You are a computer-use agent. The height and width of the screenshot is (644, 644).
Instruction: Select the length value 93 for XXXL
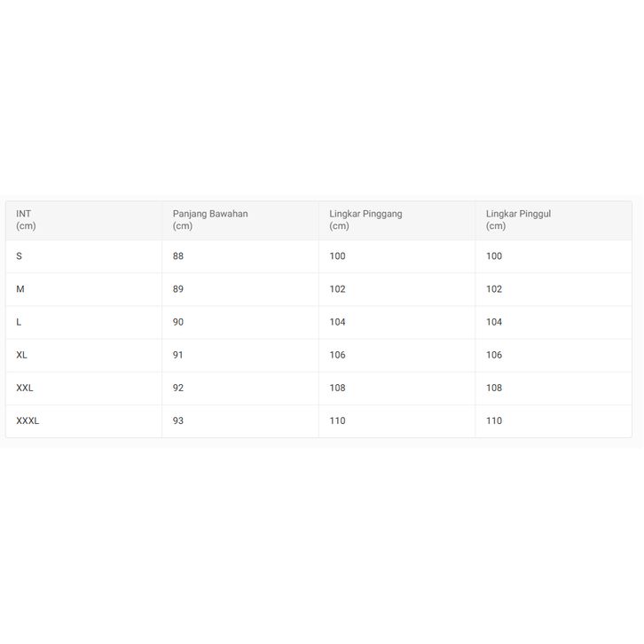point(178,420)
